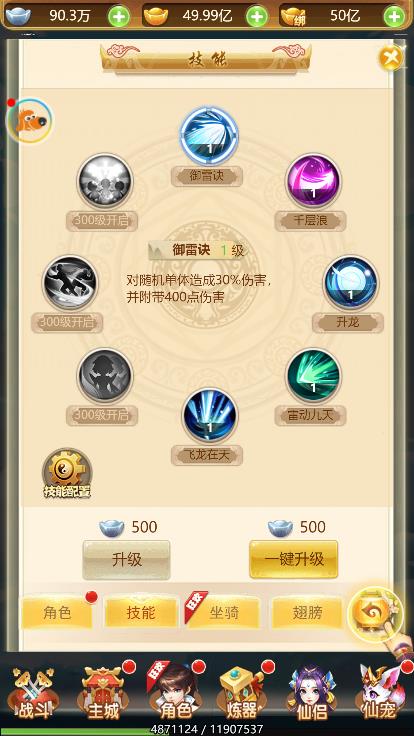The width and height of the screenshot is (414, 736).
Task: Click the 一键升级 button
Action: click(x=294, y=559)
